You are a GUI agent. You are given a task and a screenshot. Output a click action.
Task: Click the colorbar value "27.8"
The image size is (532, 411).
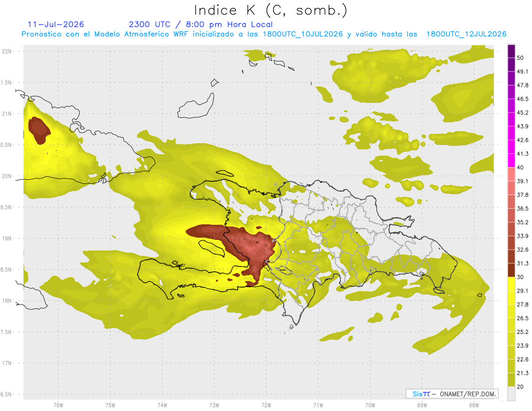point(523,305)
